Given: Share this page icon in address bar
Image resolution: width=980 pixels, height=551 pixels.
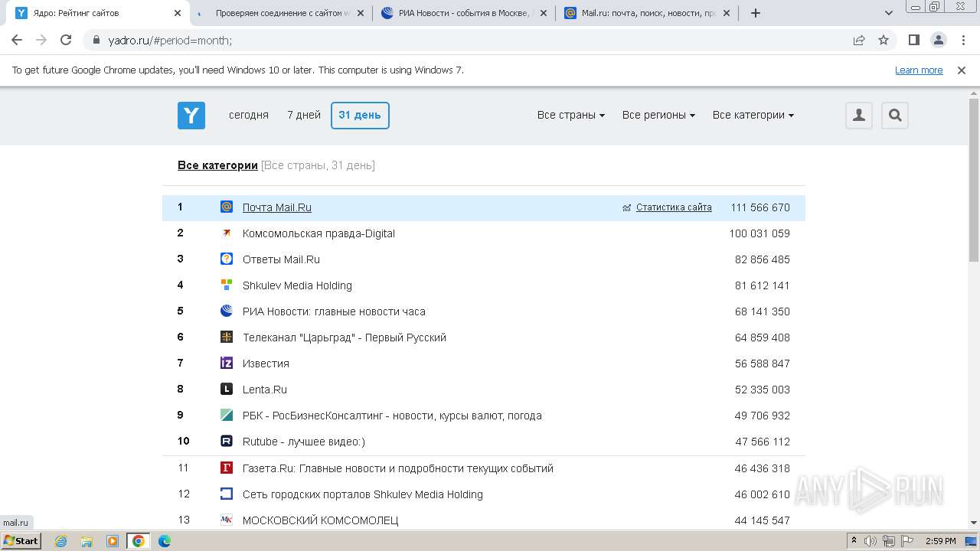Looking at the screenshot, I should coord(859,40).
